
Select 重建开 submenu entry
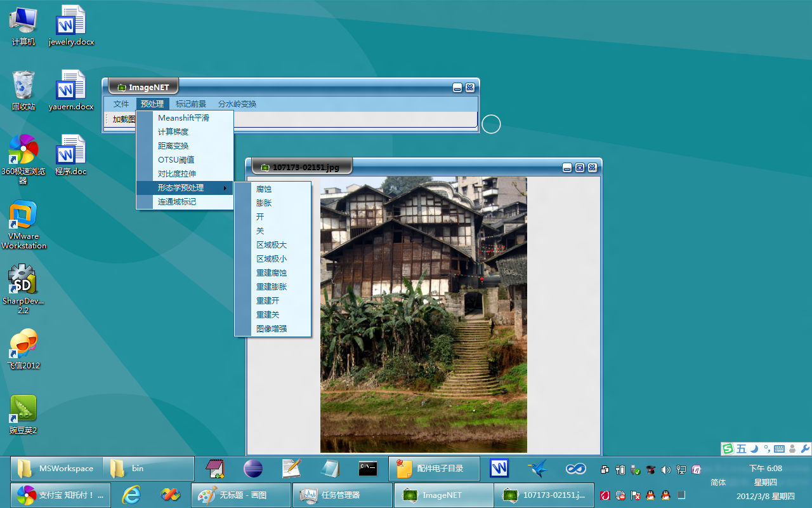point(273,301)
